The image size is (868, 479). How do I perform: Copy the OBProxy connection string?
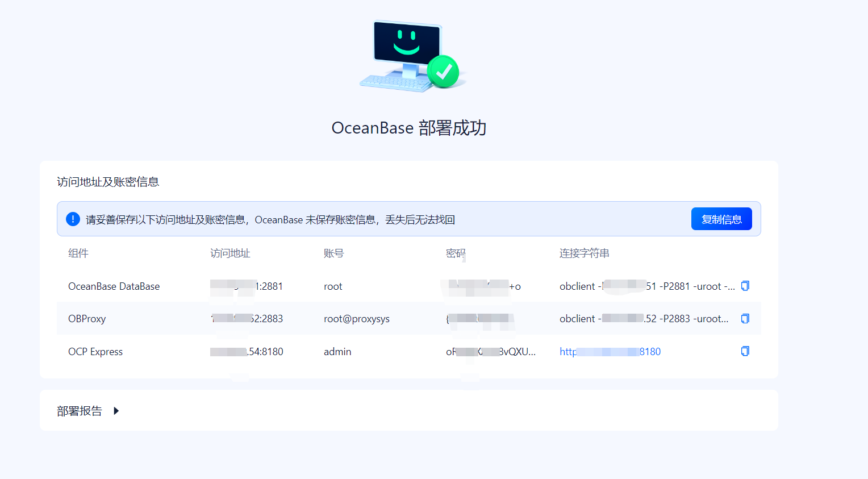745,319
